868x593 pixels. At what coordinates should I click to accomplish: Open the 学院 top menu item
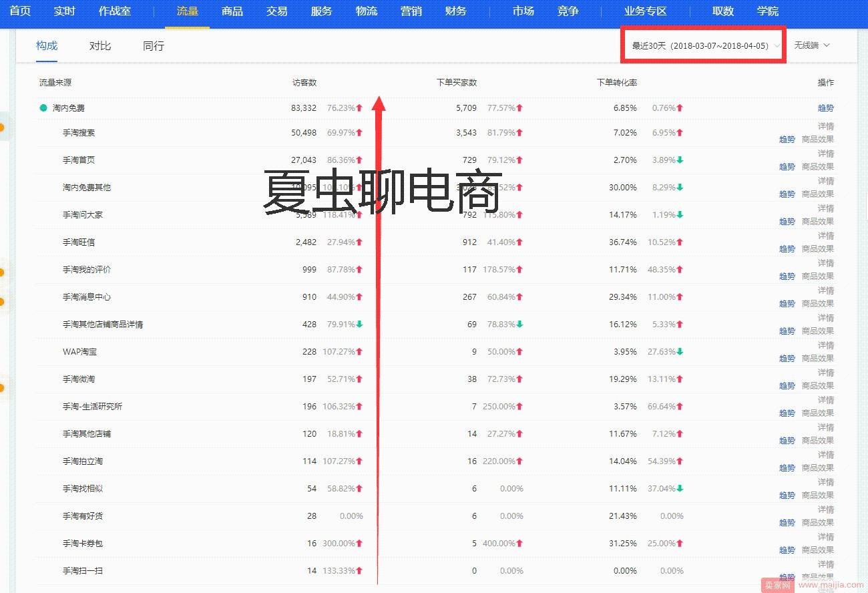(768, 11)
